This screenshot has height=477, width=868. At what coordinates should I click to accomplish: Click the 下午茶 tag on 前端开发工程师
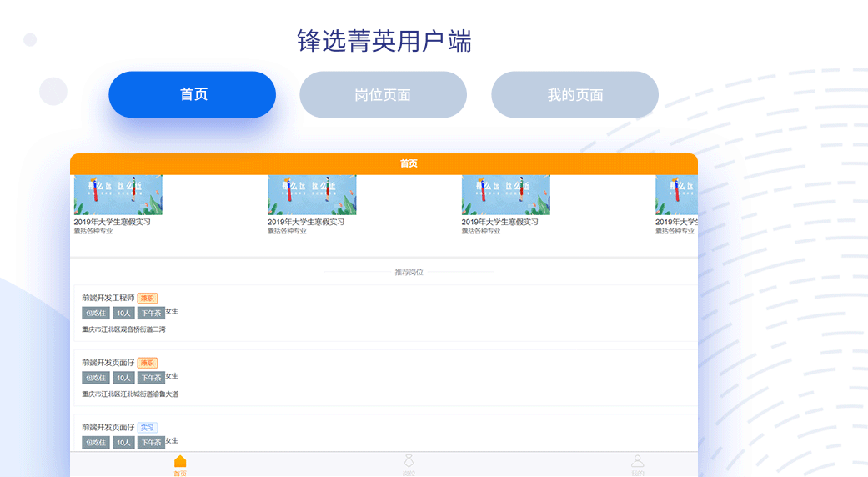pyautogui.click(x=151, y=314)
